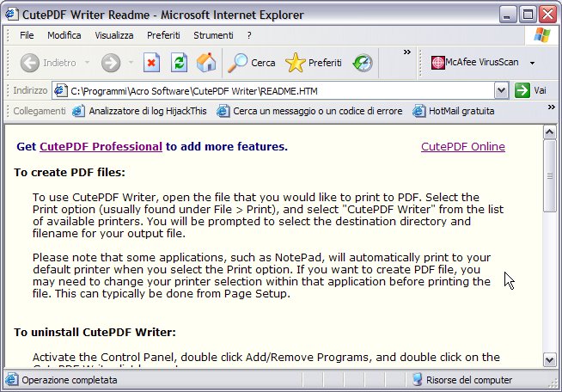Expand the McAfee VirusScan dropdown arrow

(x=532, y=63)
